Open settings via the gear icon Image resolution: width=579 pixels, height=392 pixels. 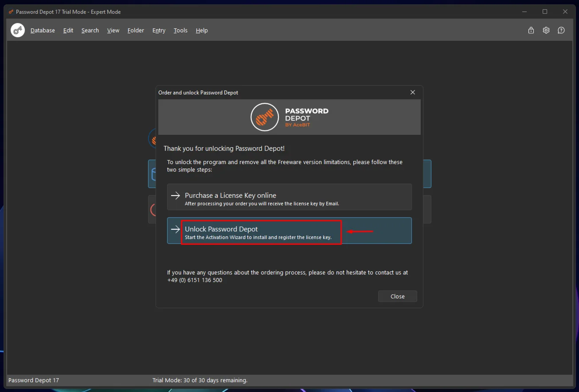[546, 30]
